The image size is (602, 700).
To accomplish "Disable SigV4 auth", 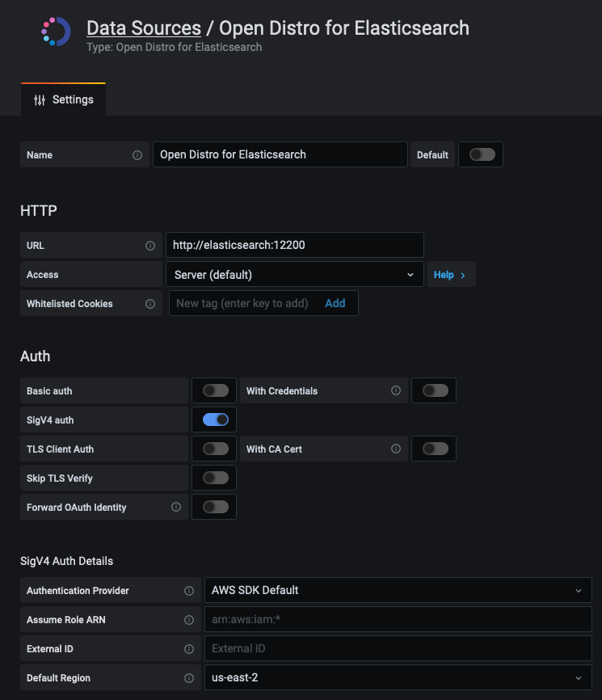I will pos(213,420).
